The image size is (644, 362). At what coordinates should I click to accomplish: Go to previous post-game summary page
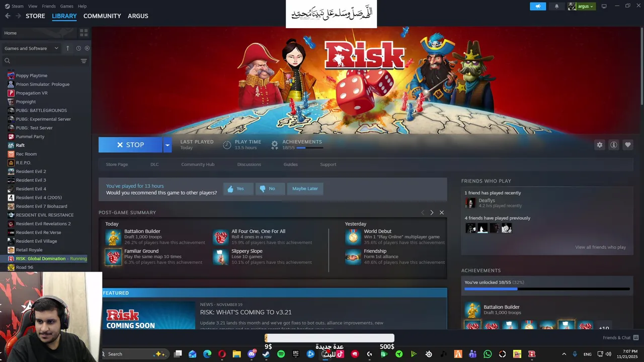(x=423, y=213)
